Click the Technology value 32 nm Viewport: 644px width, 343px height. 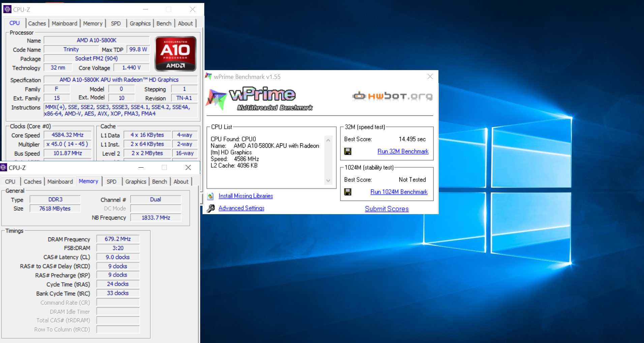[x=58, y=67]
